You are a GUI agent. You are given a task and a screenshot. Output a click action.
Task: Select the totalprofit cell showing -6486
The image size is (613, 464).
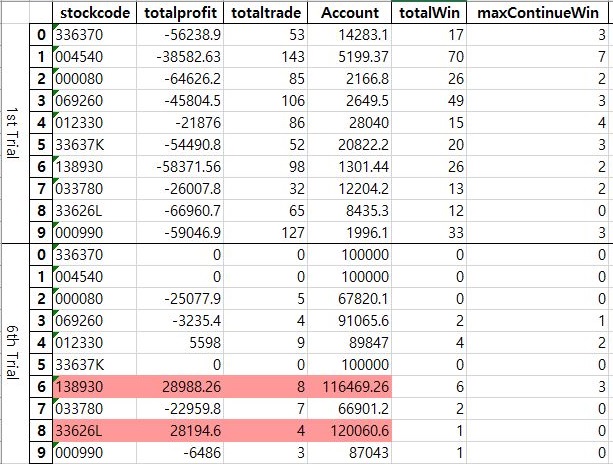(180, 453)
